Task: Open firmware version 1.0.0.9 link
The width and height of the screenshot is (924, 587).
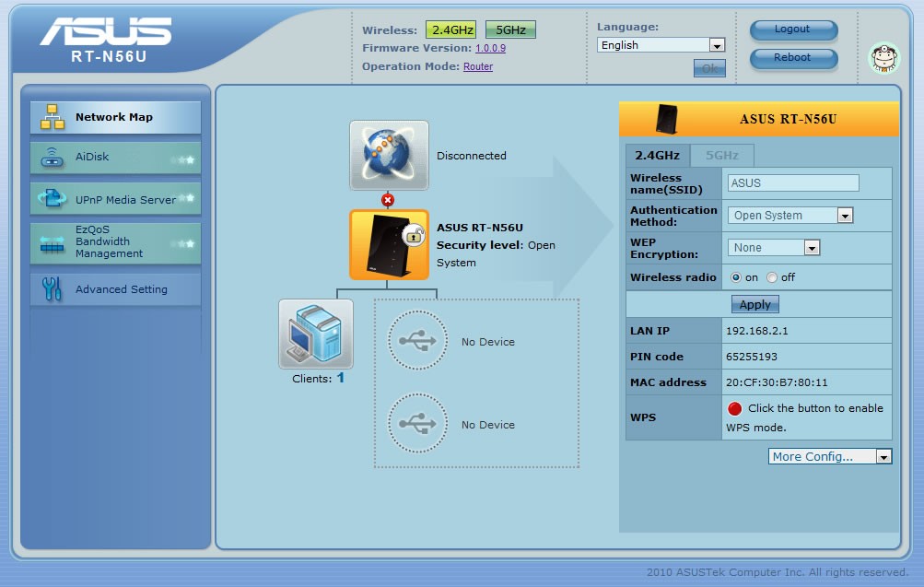Action: click(x=490, y=48)
